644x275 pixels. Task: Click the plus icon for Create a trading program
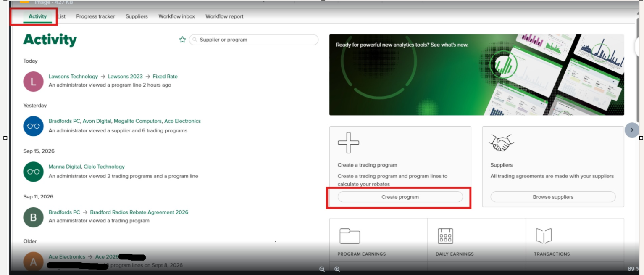(x=348, y=143)
